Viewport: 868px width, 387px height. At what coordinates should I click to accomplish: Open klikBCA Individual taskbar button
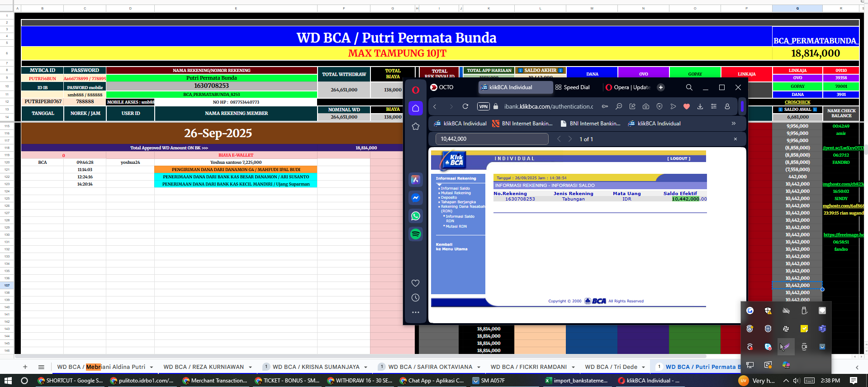[649, 381]
